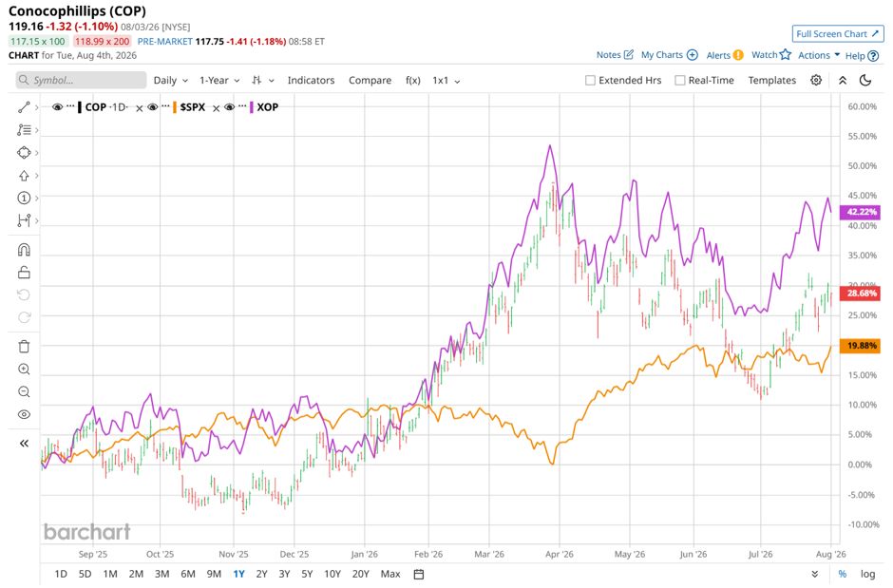Enable magnet snap mode
This screenshot has height=588, width=893.
point(24,250)
